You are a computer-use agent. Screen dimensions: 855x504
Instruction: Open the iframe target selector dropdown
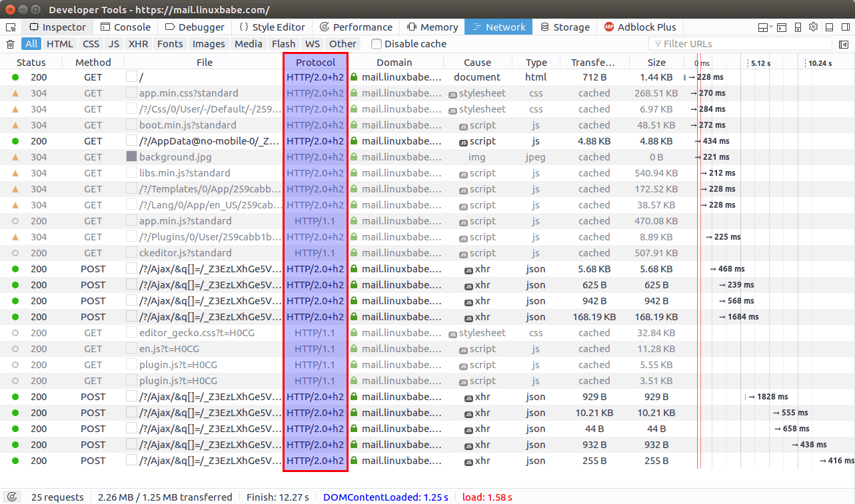[765, 27]
